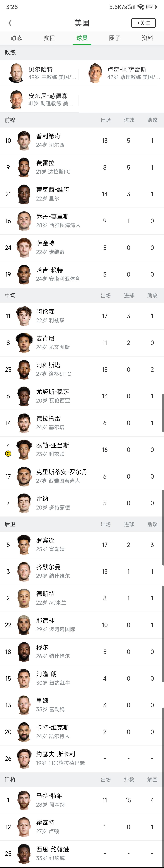Screen dimensions: 164x868
Task: Tap the WiFi status icon
Action: coord(141,7)
